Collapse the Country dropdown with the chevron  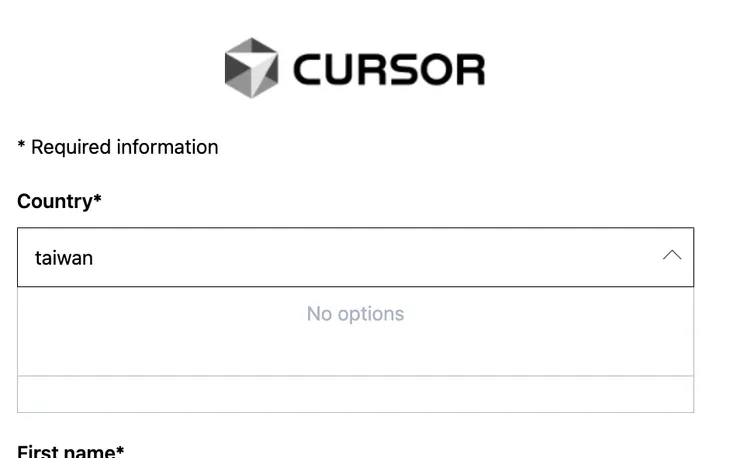(672, 256)
